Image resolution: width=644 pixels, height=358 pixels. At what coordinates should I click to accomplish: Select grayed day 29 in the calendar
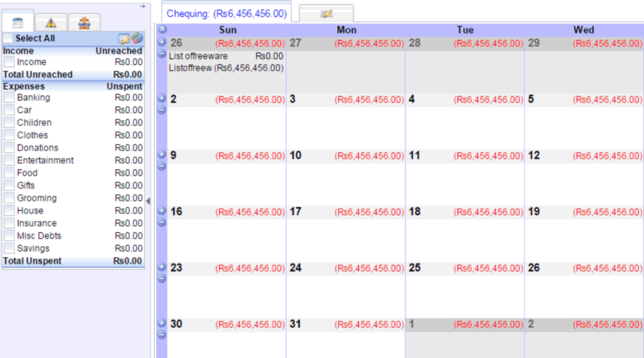(534, 43)
